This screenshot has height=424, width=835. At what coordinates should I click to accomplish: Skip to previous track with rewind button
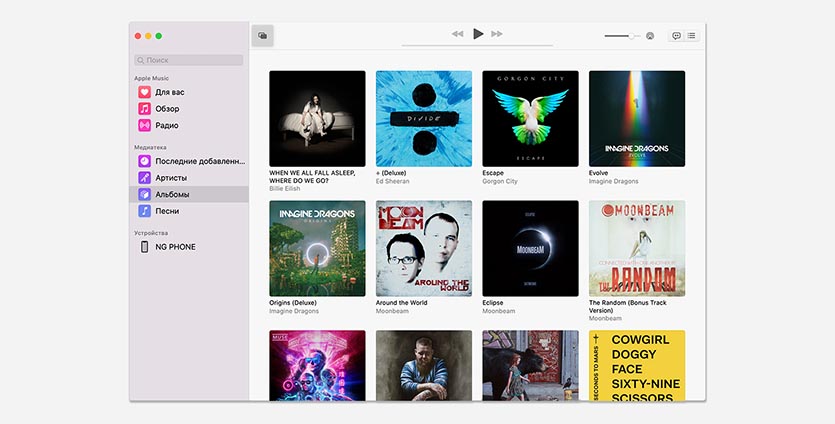(457, 34)
